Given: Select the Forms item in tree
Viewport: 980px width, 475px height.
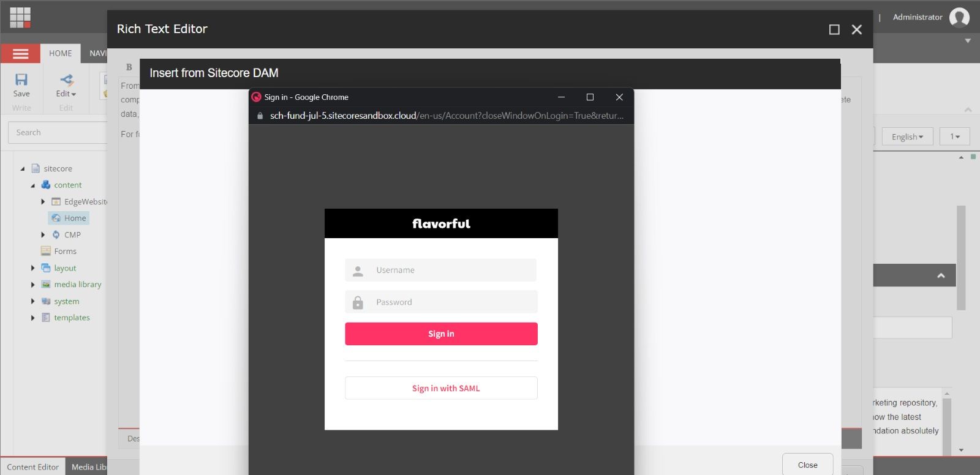Looking at the screenshot, I should [65, 251].
